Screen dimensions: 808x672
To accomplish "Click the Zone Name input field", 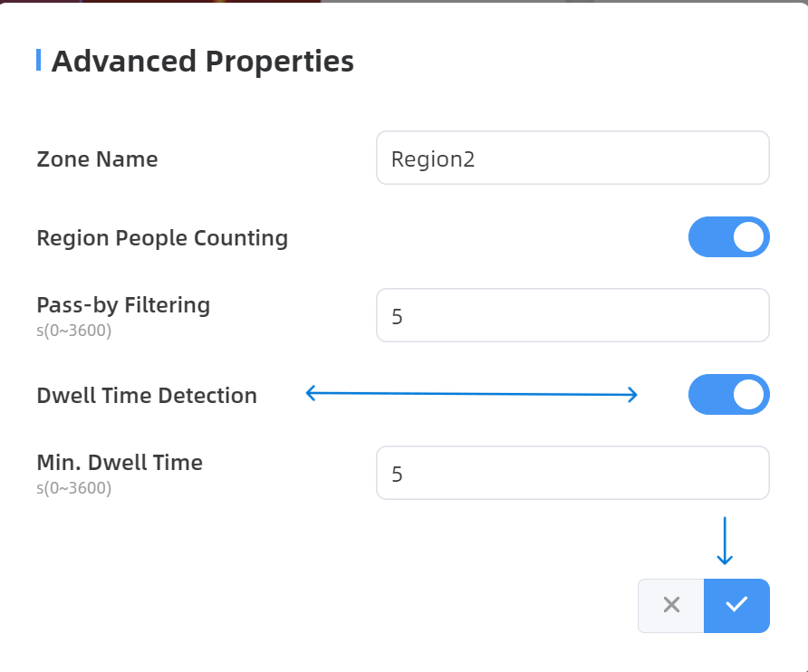I will point(572,158).
